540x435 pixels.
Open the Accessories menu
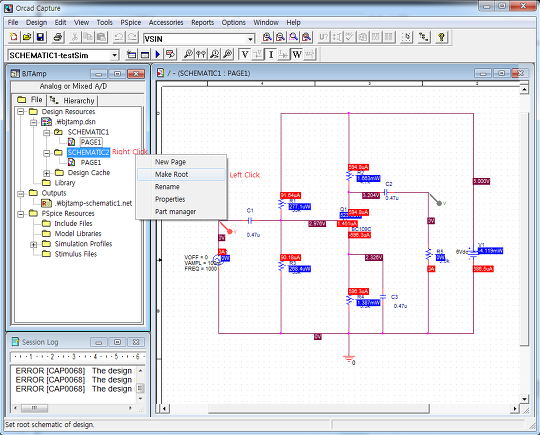tap(166, 22)
